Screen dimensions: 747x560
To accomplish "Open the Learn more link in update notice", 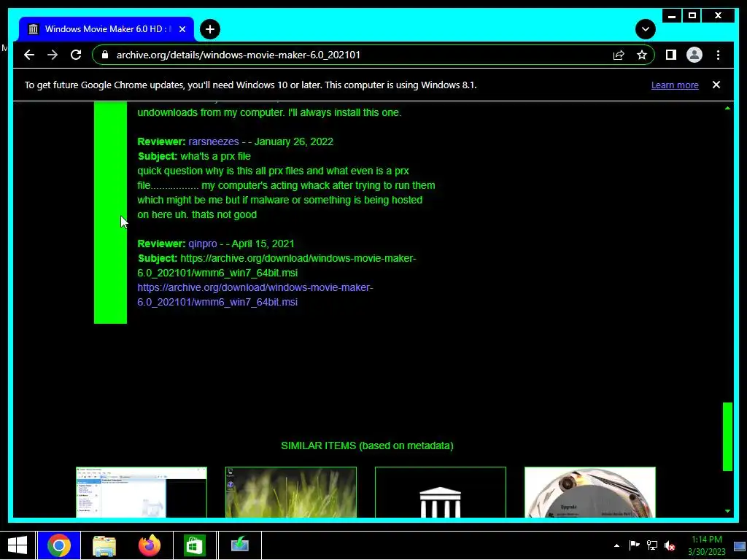I will pyautogui.click(x=675, y=85).
